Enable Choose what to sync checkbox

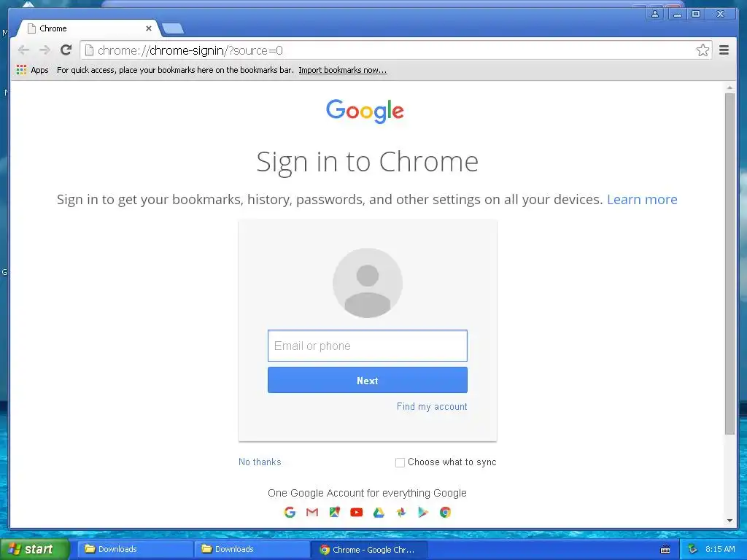point(400,462)
